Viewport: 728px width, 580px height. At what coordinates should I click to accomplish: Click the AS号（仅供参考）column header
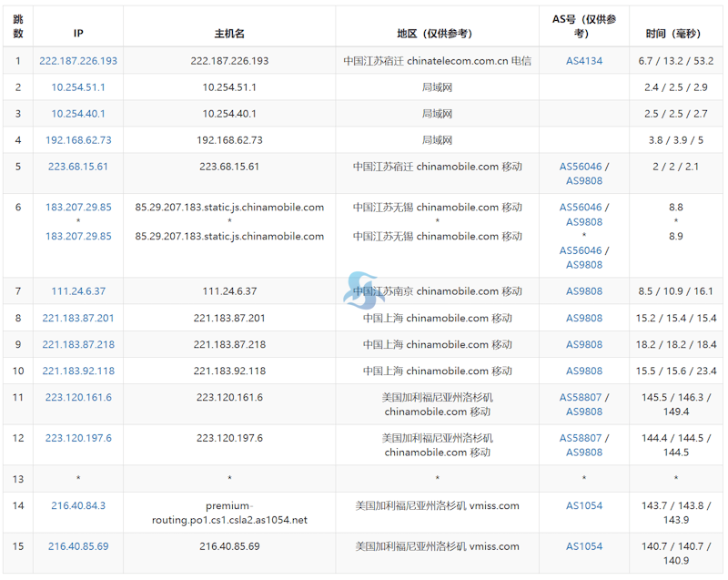tap(584, 26)
